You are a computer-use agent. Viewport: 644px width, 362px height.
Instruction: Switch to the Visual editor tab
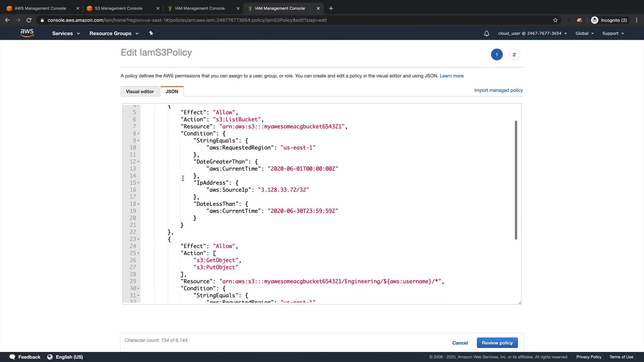point(140,92)
